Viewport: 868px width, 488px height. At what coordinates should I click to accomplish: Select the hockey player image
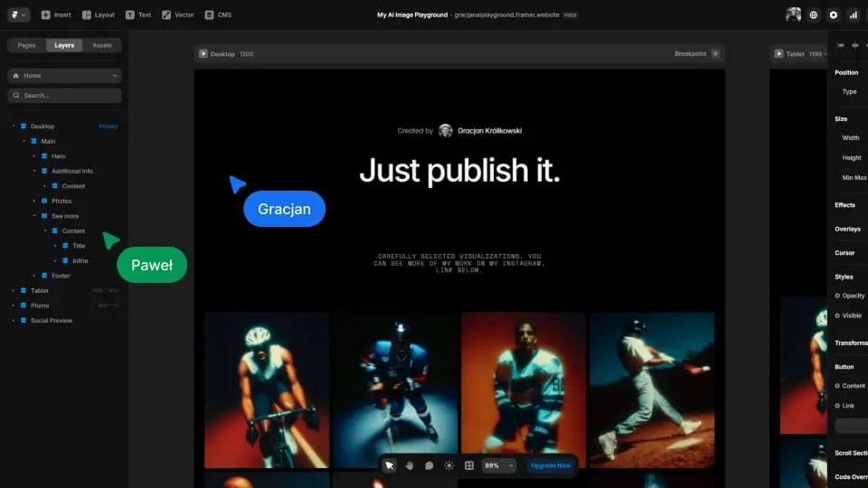[524, 390]
